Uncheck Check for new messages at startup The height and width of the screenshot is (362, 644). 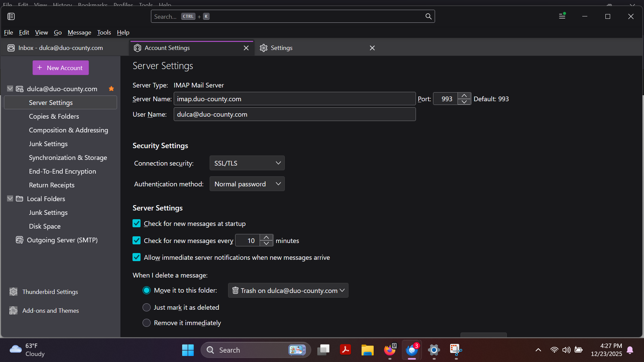pyautogui.click(x=137, y=224)
